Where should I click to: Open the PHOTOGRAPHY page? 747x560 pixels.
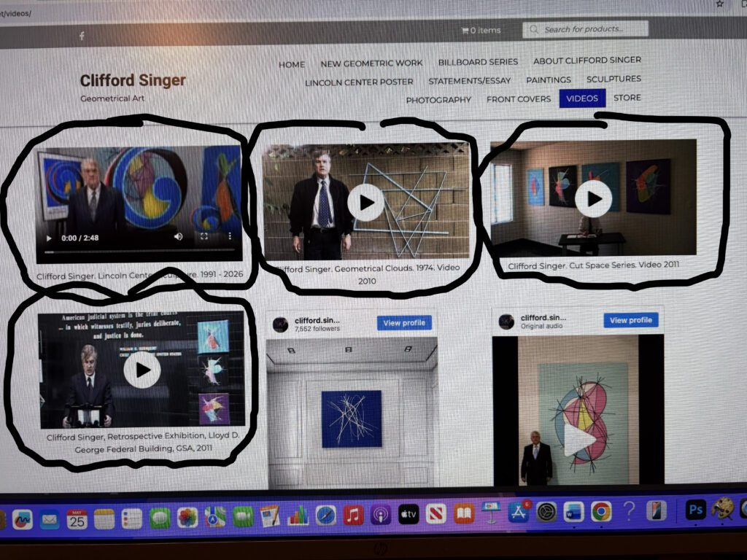[x=438, y=99]
